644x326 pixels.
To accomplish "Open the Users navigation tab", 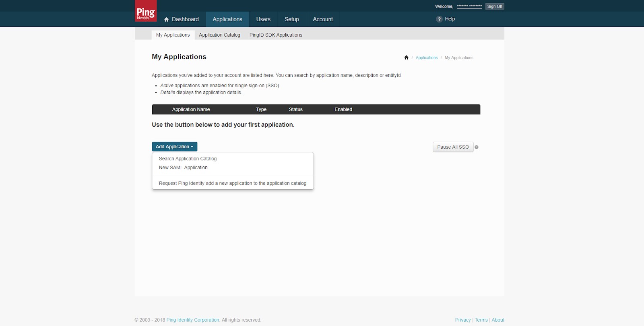I will [263, 19].
